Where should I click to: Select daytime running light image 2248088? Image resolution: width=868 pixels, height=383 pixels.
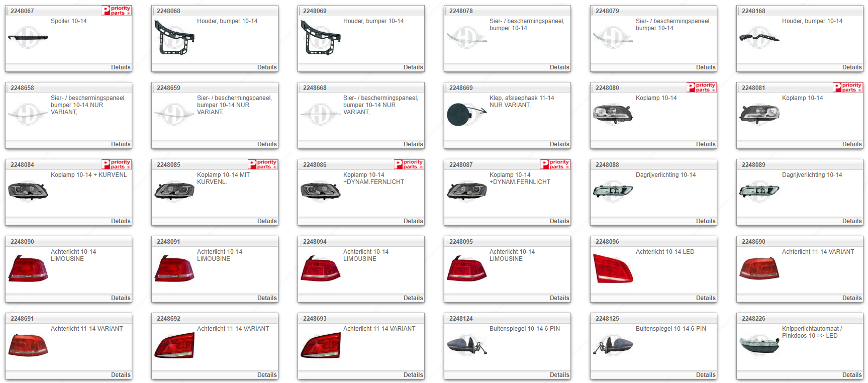click(x=613, y=191)
